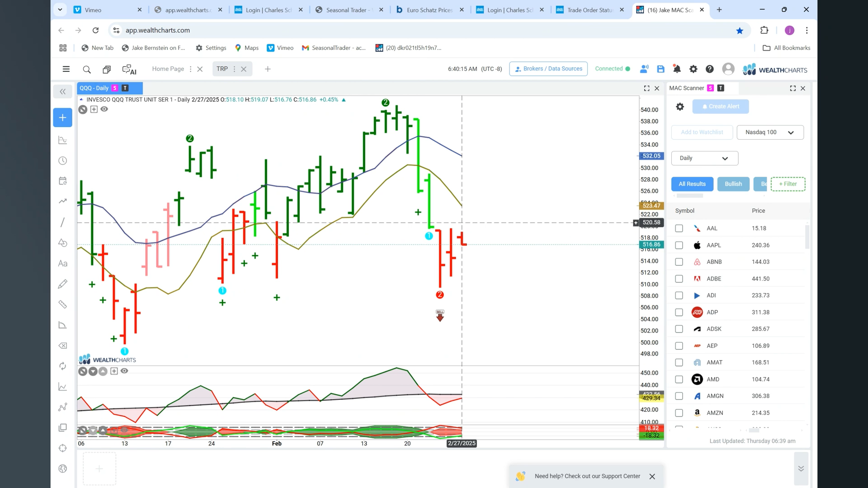Select the text annotation tool
Screen dimensions: 868x488
pos(62,263)
